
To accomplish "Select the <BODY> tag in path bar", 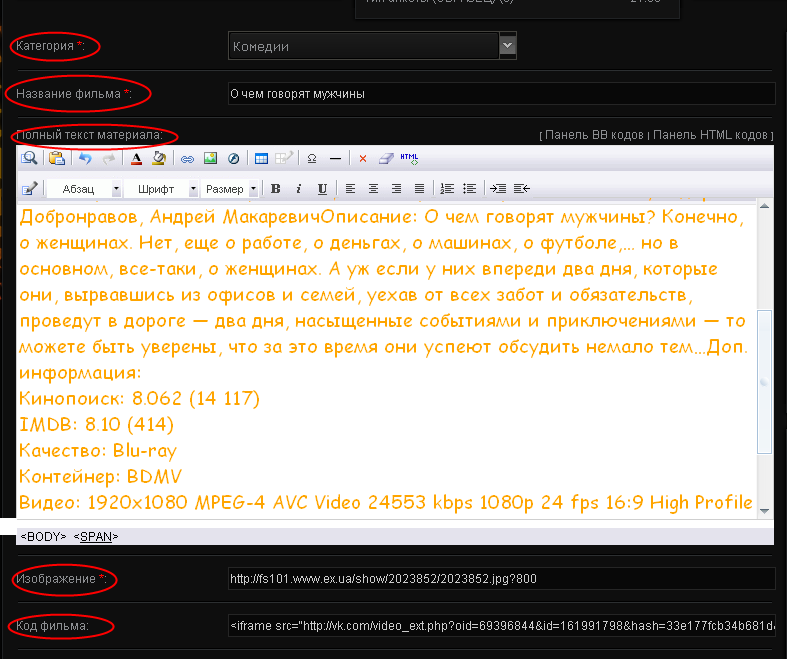I will 43,537.
